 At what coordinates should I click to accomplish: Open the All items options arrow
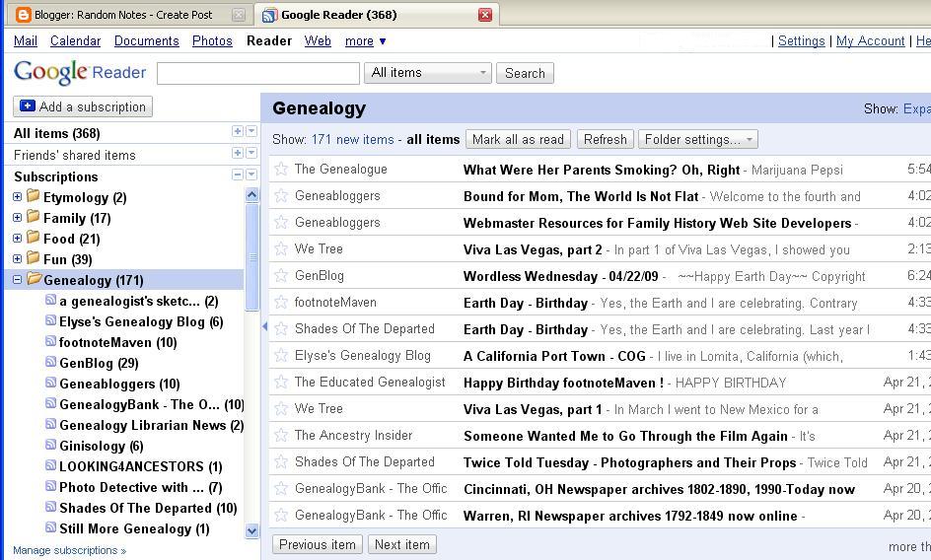251,131
